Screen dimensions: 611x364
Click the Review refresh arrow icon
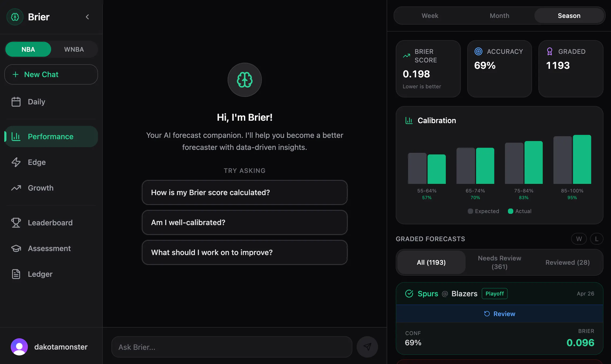point(487,314)
